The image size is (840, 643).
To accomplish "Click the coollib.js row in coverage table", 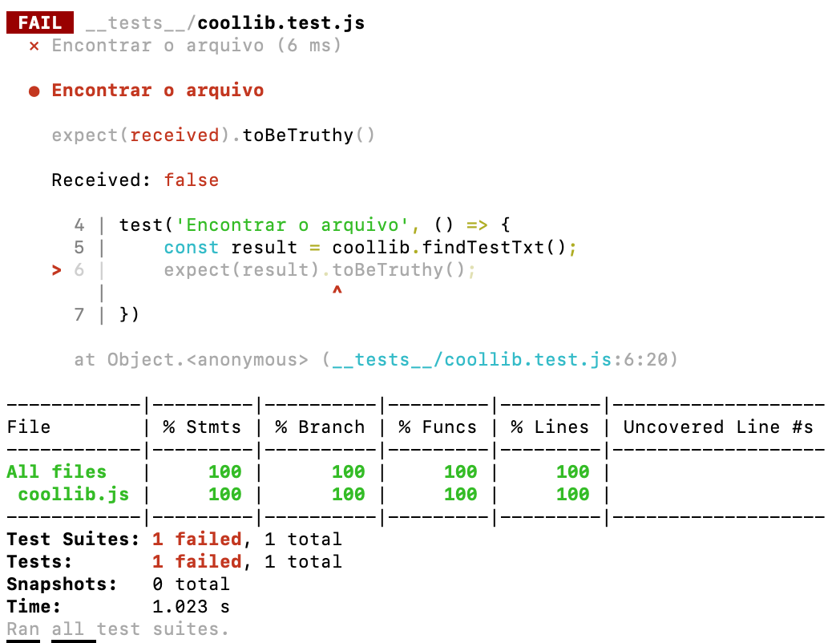I will click(73, 494).
